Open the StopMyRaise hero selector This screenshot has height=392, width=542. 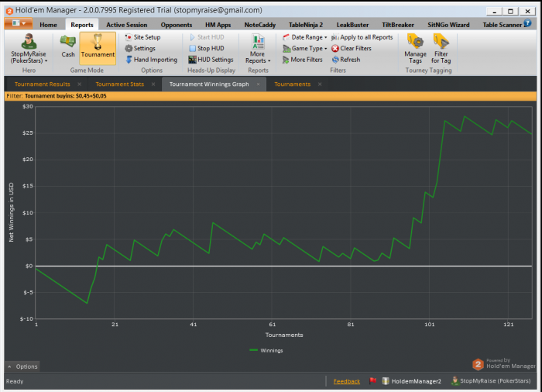[29, 49]
